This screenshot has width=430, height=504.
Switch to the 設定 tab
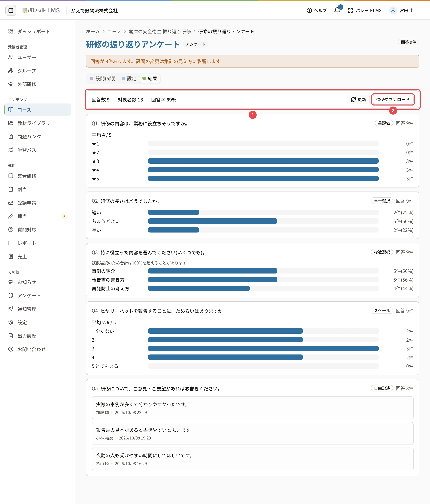pyautogui.click(x=129, y=79)
